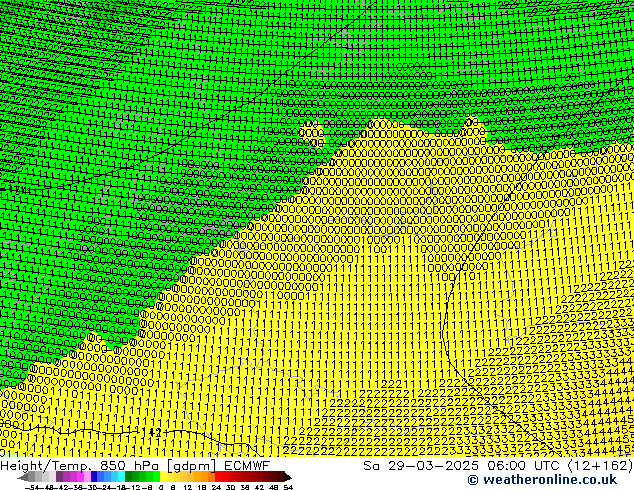Click the dark brown right arrow end of the legend
Screen dimensions: 634x490
pyautogui.click(x=287, y=477)
